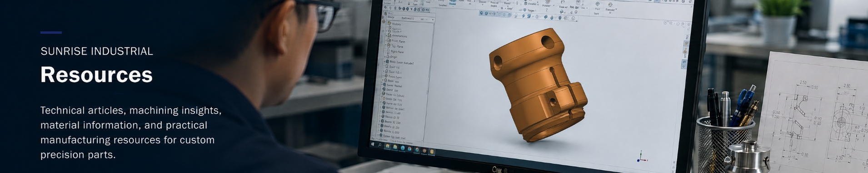
Task: Open the Windows Start menu on the monitor
Action: [373, 145]
